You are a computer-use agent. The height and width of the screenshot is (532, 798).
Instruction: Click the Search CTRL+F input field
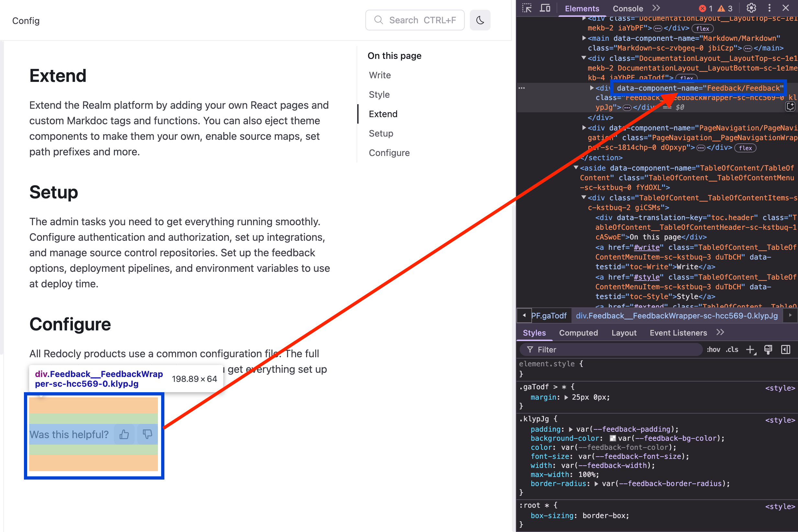415,20
